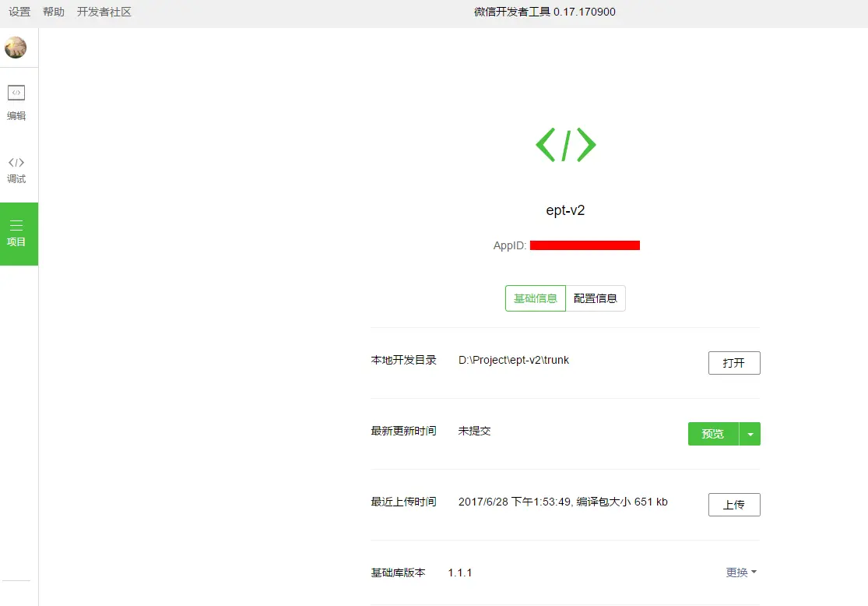This screenshot has height=606, width=868.
Task: Switch to the 配置信息 tab
Action: click(x=596, y=298)
